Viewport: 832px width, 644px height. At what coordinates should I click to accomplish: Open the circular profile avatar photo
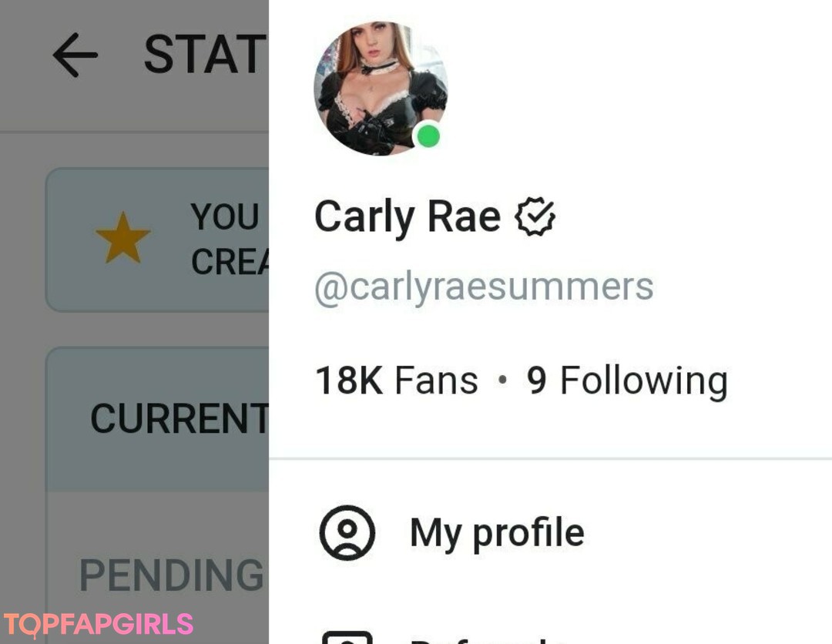click(x=381, y=89)
